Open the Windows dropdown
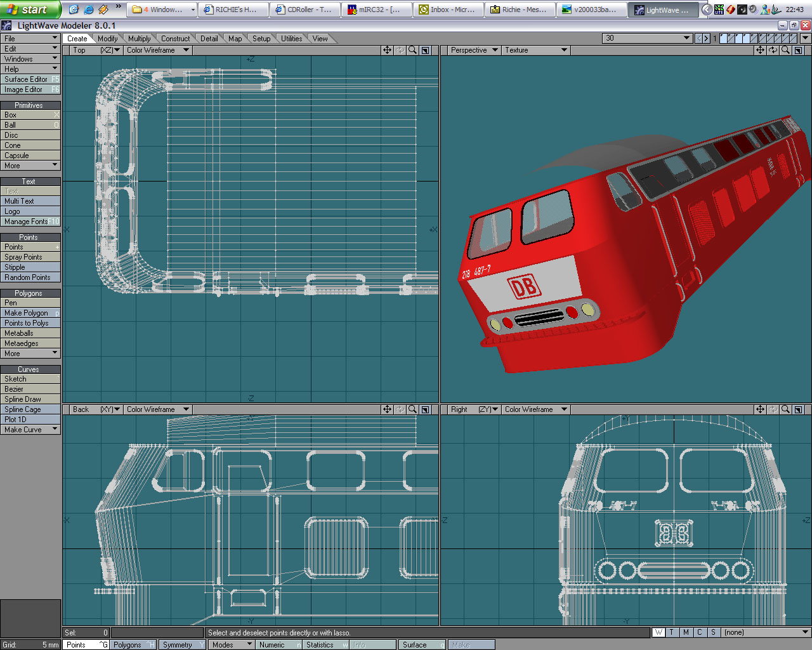The height and width of the screenshot is (650, 812). pyautogui.click(x=30, y=58)
